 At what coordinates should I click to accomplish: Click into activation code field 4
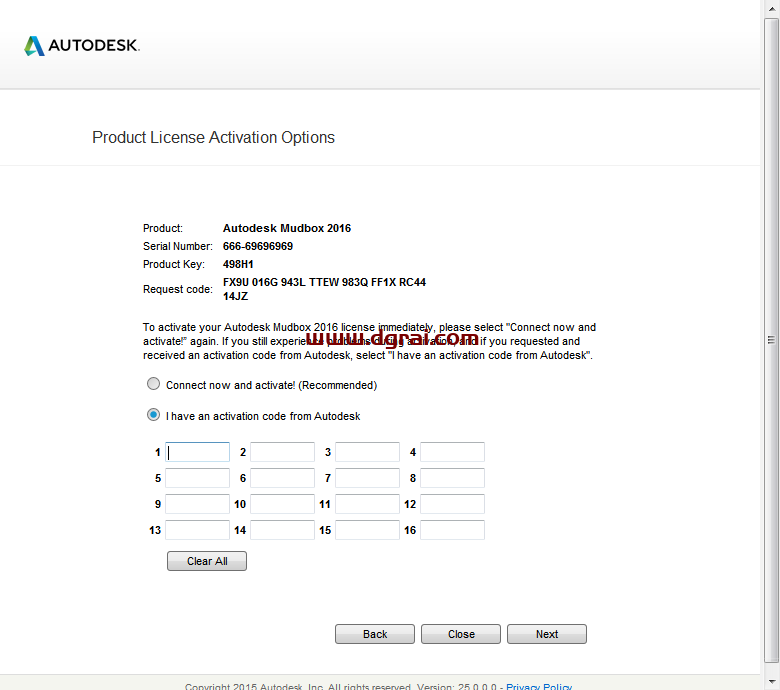(452, 452)
